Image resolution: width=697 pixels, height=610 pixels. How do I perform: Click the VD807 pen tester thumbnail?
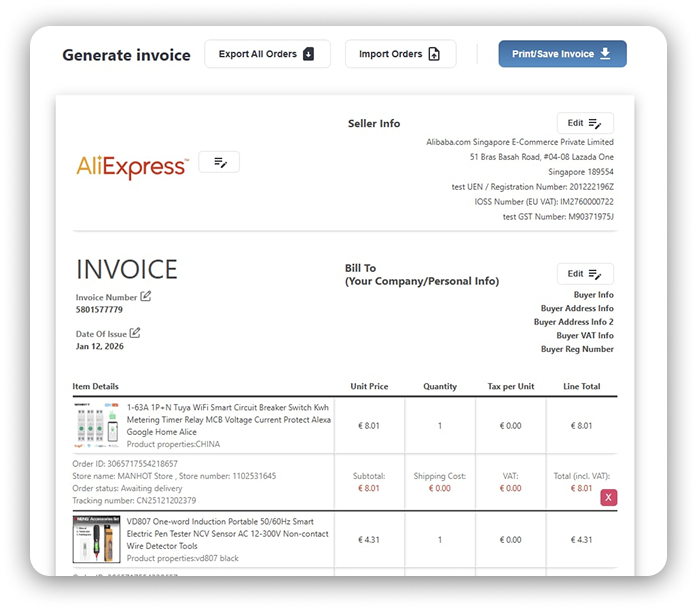coord(96,539)
